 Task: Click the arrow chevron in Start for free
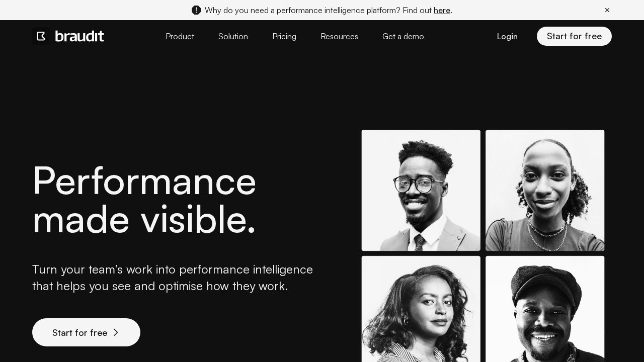(116, 332)
